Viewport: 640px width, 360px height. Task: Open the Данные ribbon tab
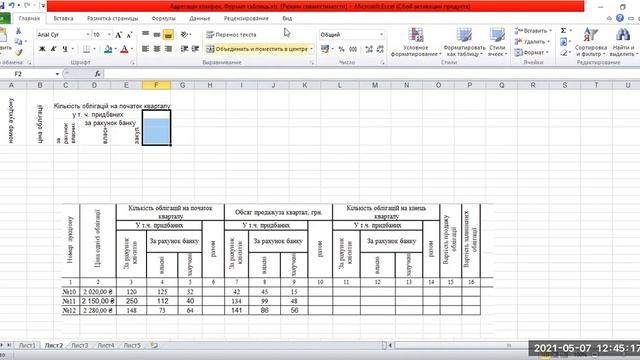(x=200, y=18)
